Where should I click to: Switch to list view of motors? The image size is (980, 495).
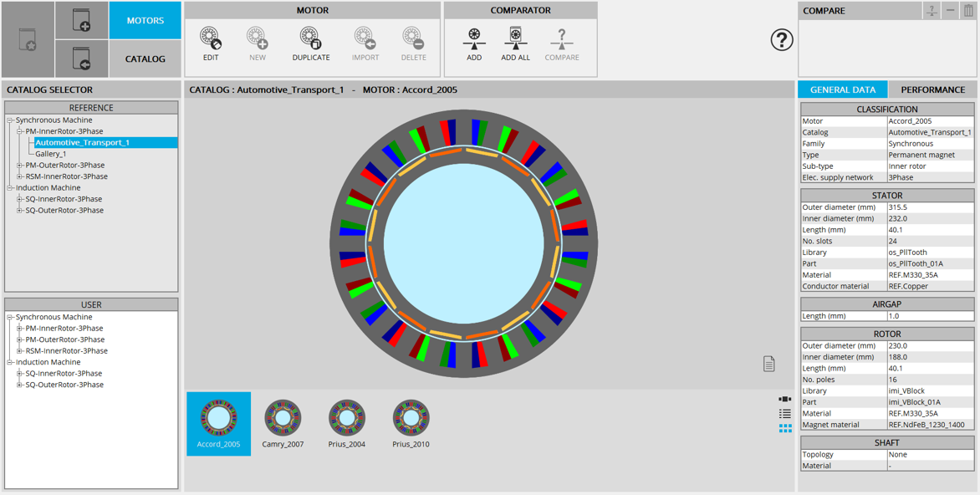(784, 414)
